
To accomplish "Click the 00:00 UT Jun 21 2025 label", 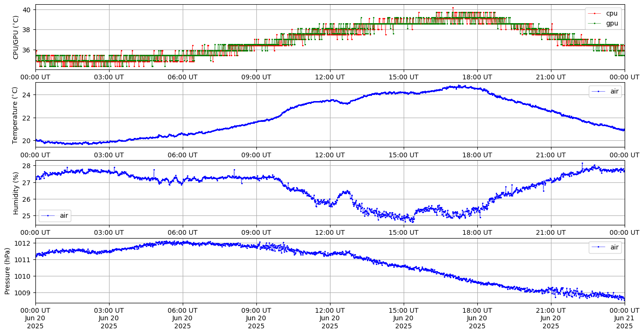I will [x=625, y=318].
